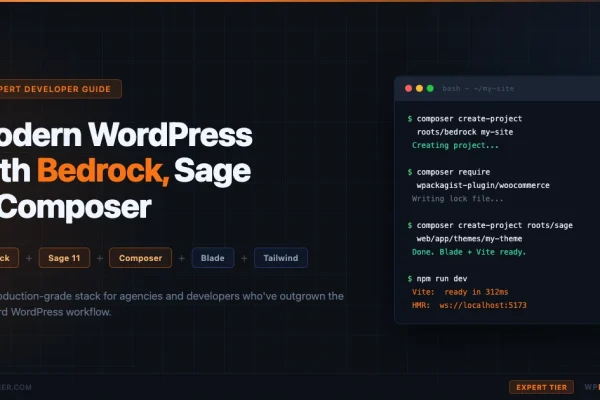The height and width of the screenshot is (400, 600).
Task: Click the headline word 'WordPress'
Action: pyautogui.click(x=170, y=135)
